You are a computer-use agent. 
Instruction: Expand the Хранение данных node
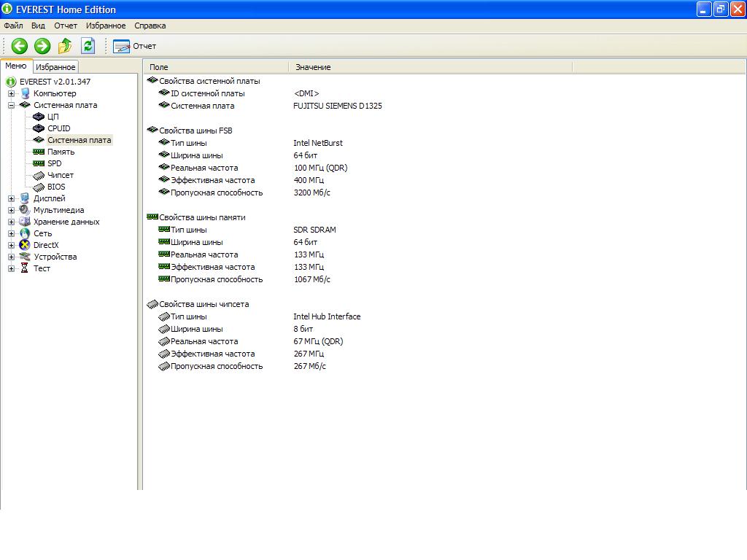click(x=11, y=222)
